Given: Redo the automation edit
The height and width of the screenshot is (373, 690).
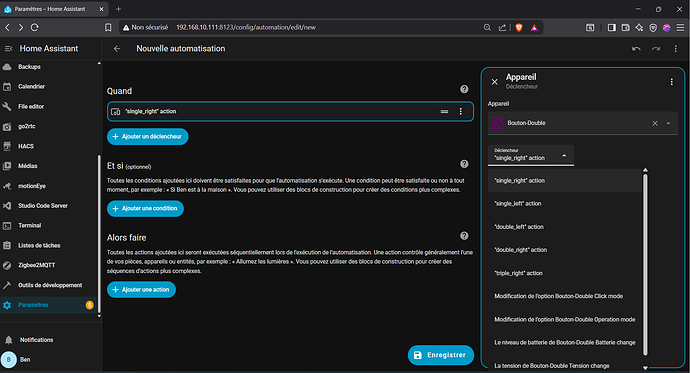Looking at the screenshot, I should [656, 49].
